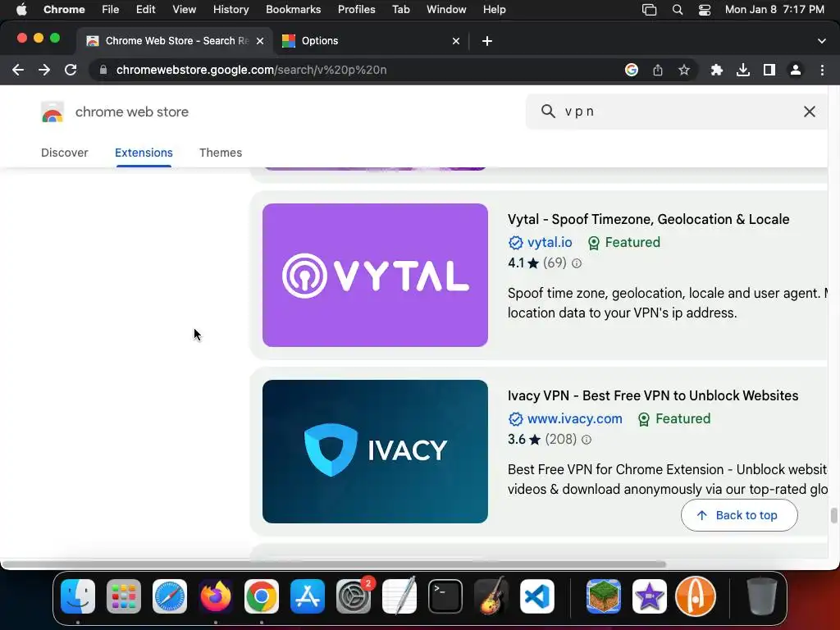Select Chrome Web Store search results tab
This screenshot has height=630, width=840.
coord(174,41)
